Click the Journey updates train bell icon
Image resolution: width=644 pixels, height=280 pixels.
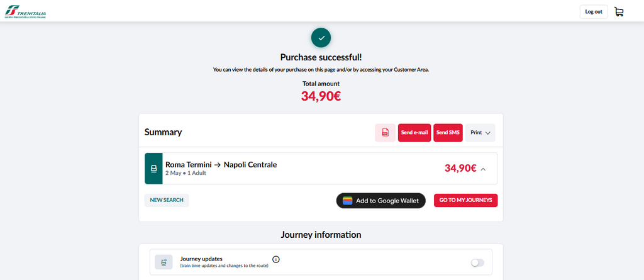[164, 262]
